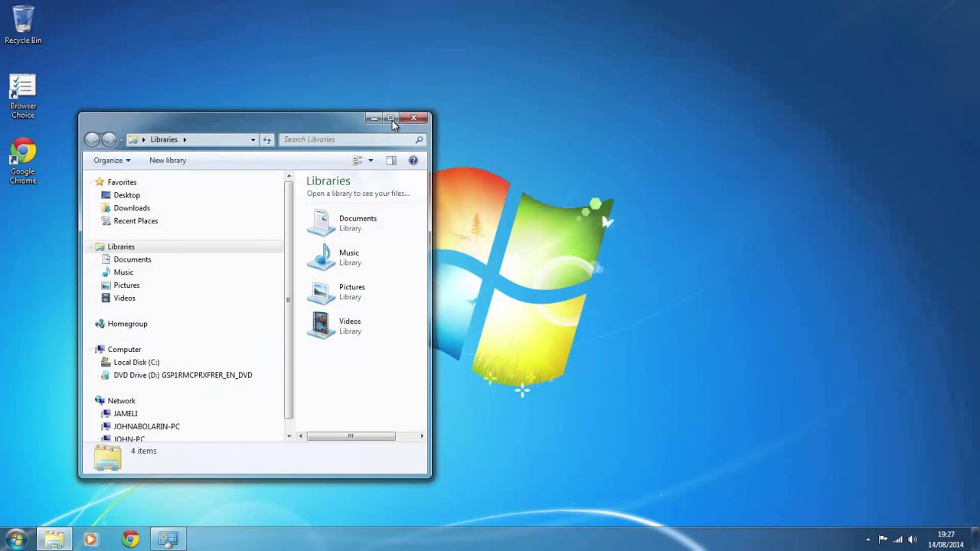Minimize the Libraries window
The image size is (980, 551).
[373, 118]
